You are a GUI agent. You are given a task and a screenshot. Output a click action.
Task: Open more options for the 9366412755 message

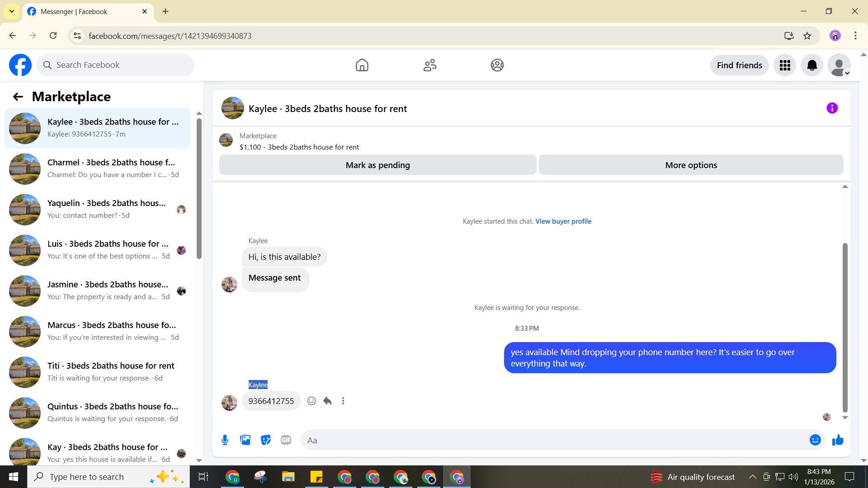coord(343,401)
